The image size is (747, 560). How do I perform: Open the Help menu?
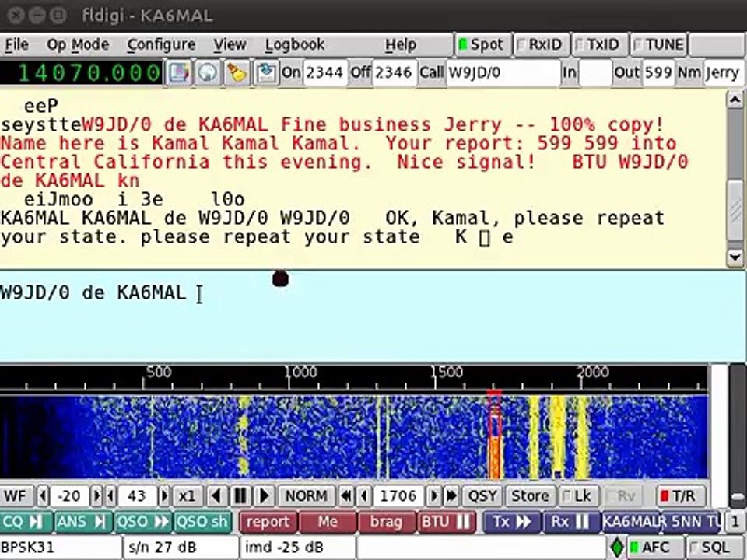(401, 45)
